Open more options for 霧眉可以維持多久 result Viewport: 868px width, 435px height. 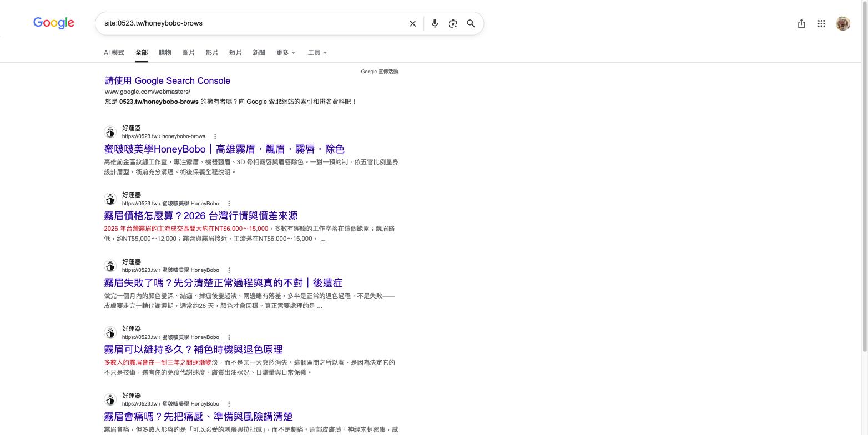coord(229,337)
